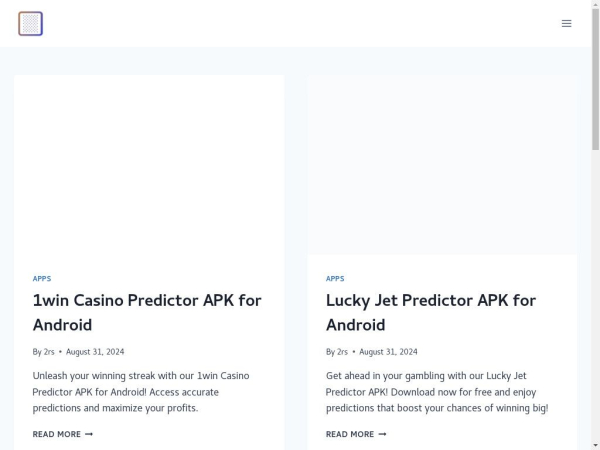Open Lucky Jet Predictor APK article title
The width and height of the screenshot is (600, 450).
click(x=431, y=312)
